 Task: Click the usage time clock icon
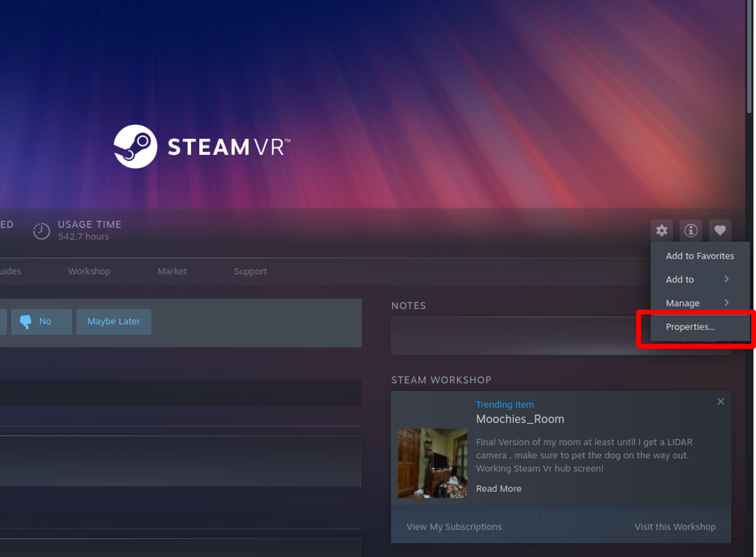point(42,231)
